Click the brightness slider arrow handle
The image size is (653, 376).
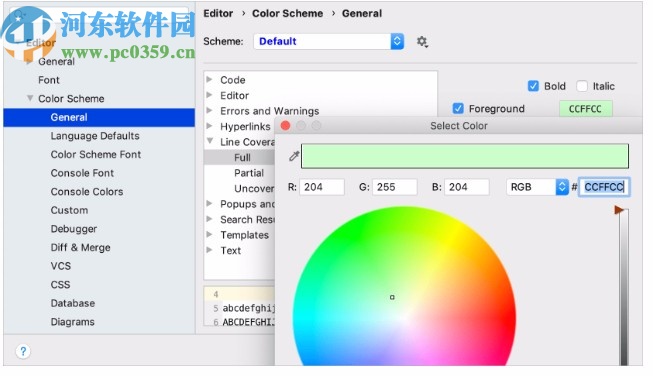[619, 210]
